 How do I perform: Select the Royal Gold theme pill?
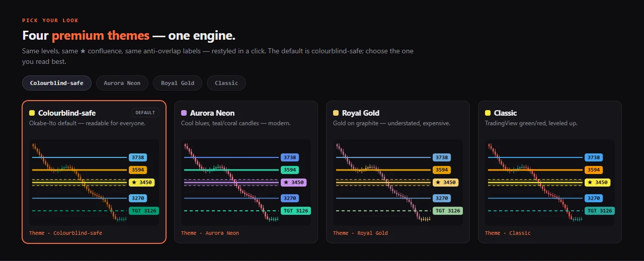coord(178,83)
